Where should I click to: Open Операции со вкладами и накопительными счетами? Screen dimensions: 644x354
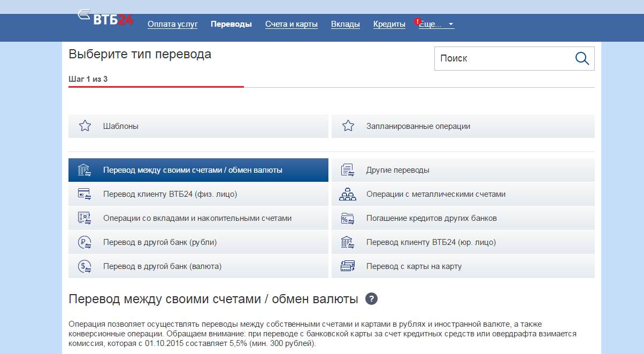[197, 218]
